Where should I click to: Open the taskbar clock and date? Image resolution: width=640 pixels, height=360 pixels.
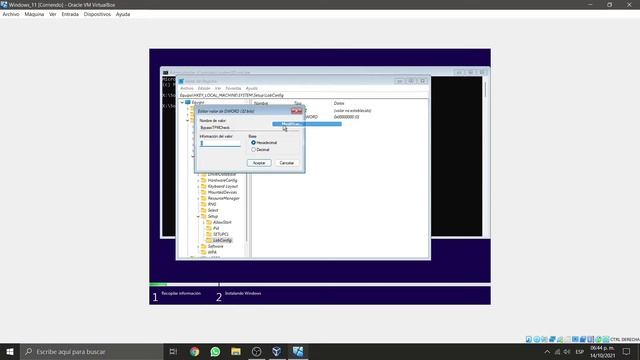click(x=602, y=351)
